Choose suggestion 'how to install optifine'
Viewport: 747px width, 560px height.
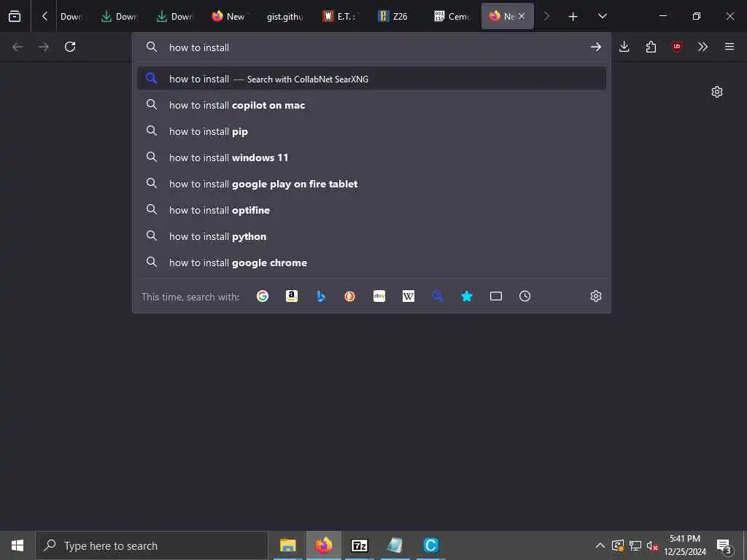[371, 210]
